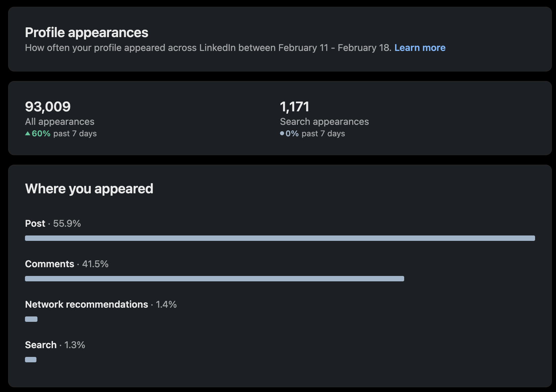Click the green upward trend arrow indicator
This screenshot has height=392, width=556.
(27, 133)
